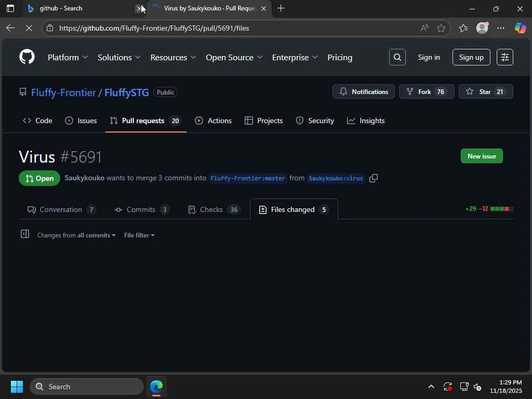This screenshot has width=532, height=399.
Task: Open the Favorites list icon
Action: 463,28
